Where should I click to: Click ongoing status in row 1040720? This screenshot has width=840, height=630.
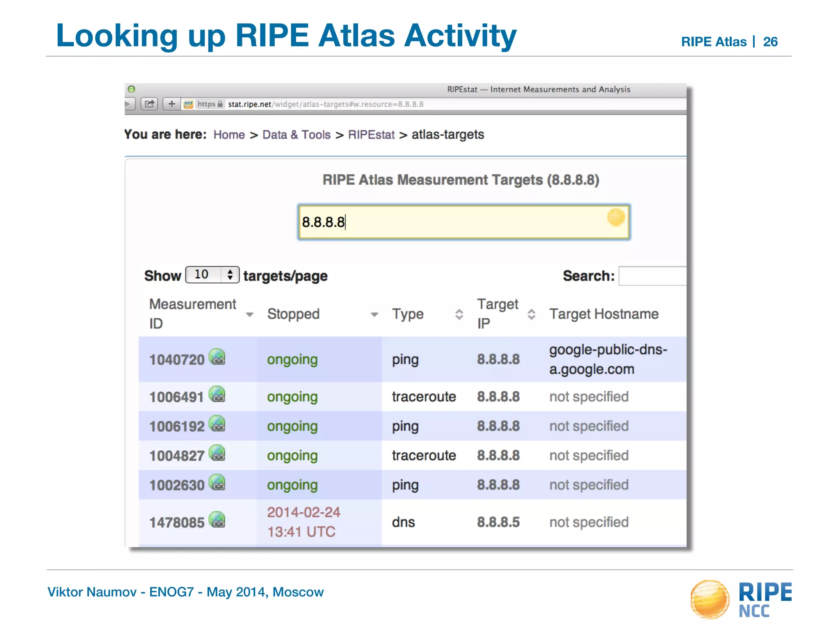coord(292,360)
